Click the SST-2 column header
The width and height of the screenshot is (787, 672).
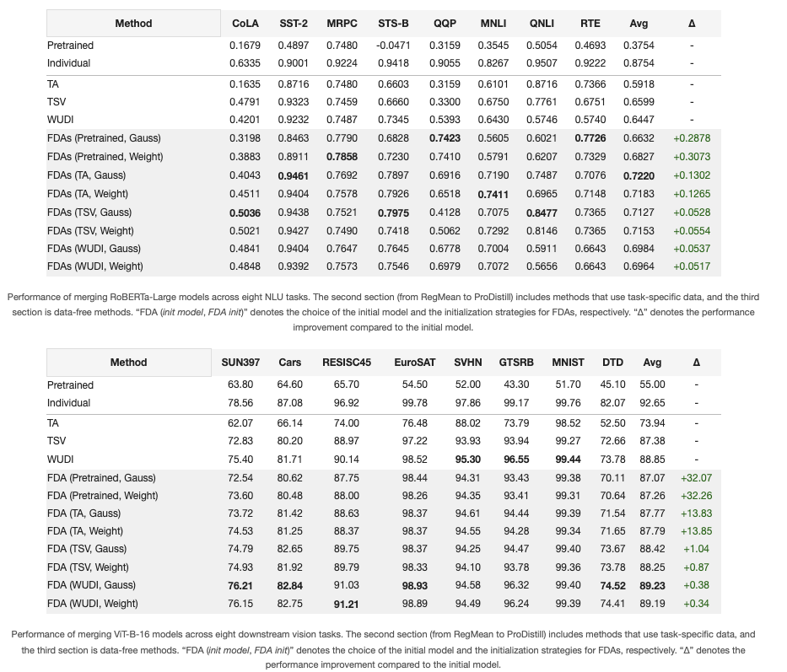pyautogui.click(x=293, y=24)
